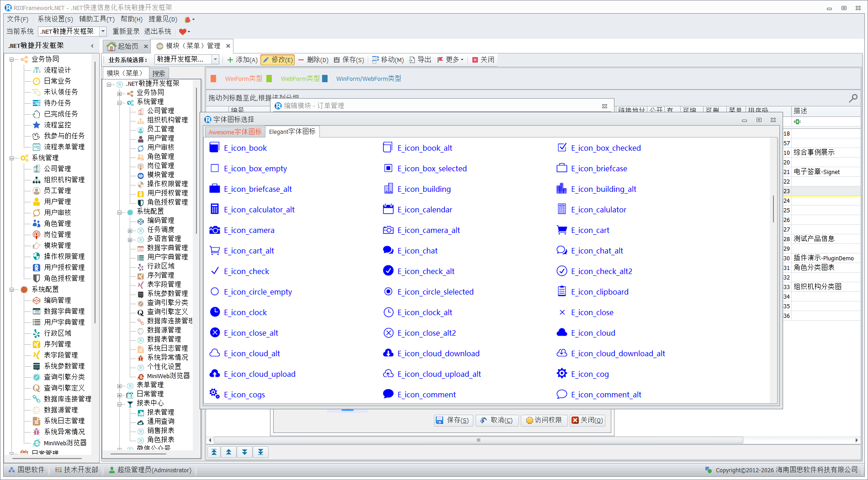Open the business system selection dropdown

tap(215, 59)
